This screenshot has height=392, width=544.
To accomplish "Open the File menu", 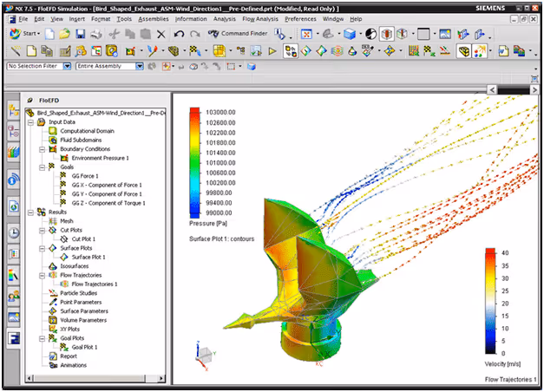I will 23,19.
